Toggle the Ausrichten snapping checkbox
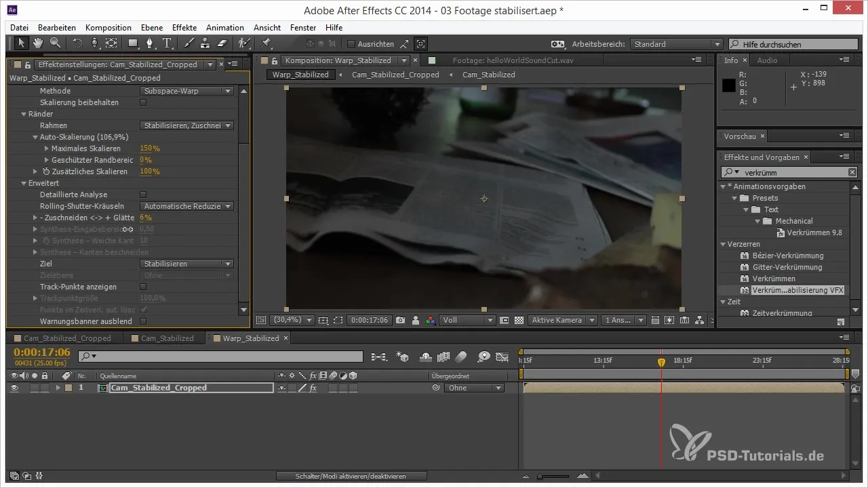Viewport: 868px width, 488px height. tap(351, 44)
